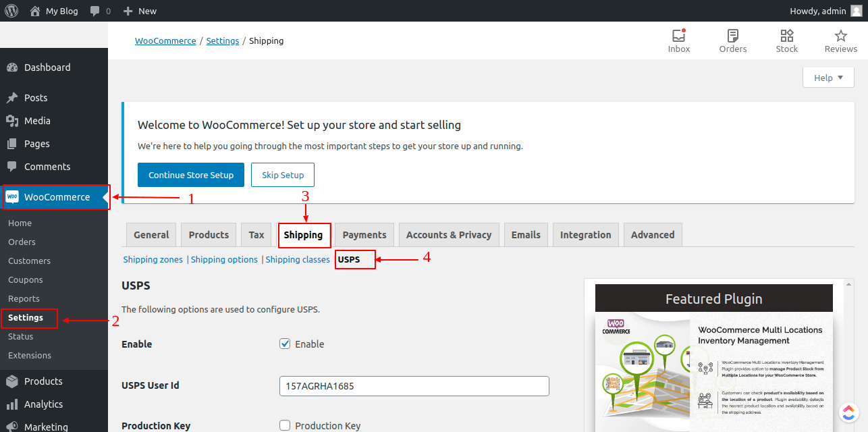
Task: Switch to the Payments tab
Action: 364,234
